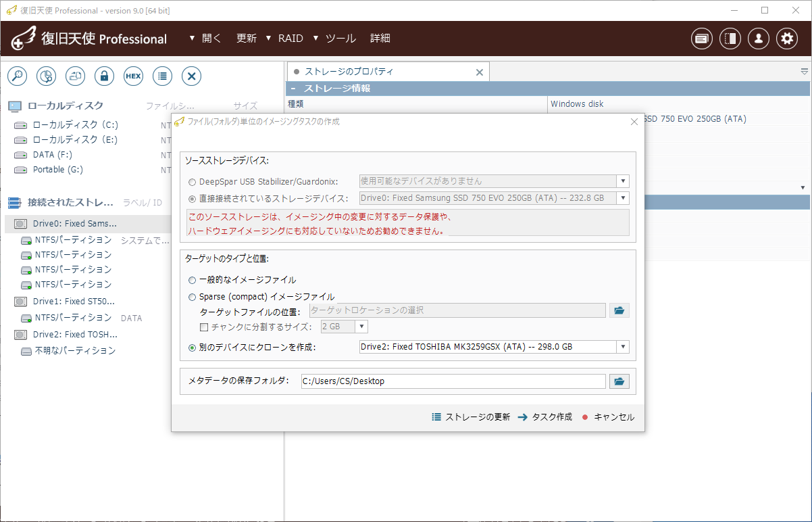Choose the Sparse (compact) イメージファイル option
The image size is (812, 522).
pos(193,297)
